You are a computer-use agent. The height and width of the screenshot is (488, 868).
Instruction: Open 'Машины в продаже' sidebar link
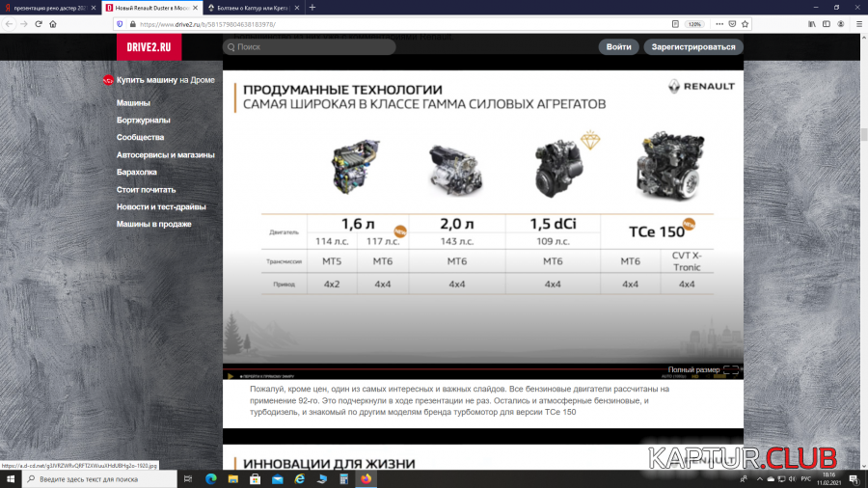tap(154, 224)
